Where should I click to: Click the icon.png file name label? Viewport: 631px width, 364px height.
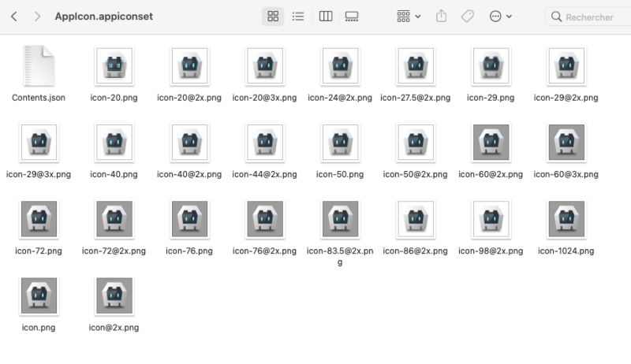coord(39,328)
